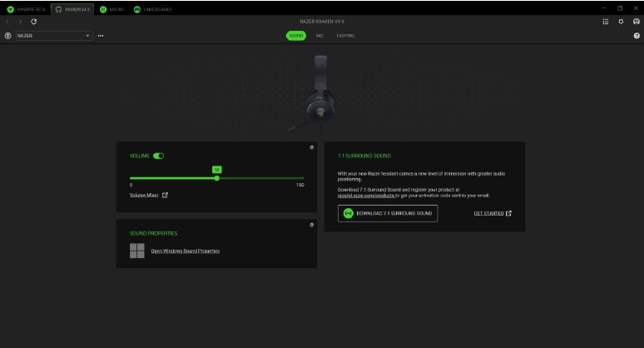Open the modules grid icon

pyautogui.click(x=606, y=22)
